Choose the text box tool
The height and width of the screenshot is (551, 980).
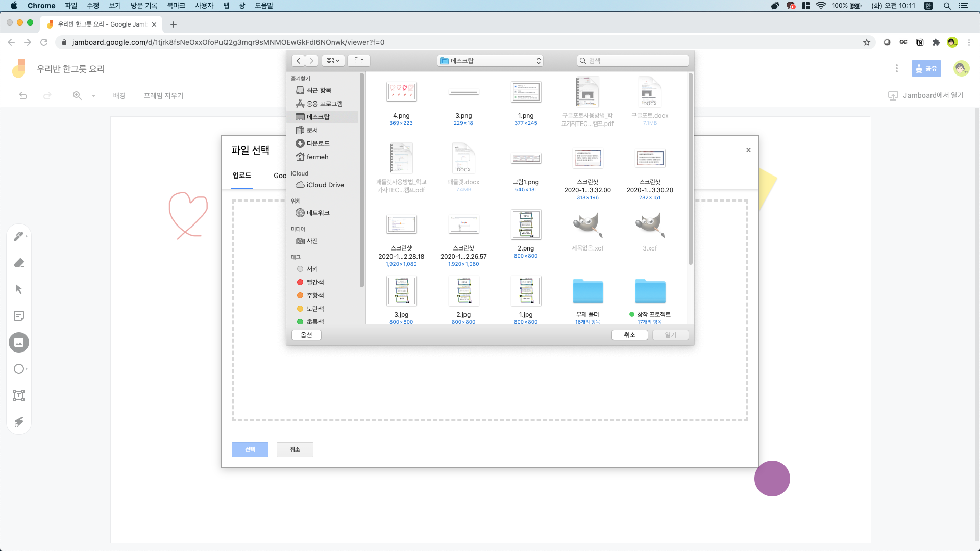[x=19, y=395]
